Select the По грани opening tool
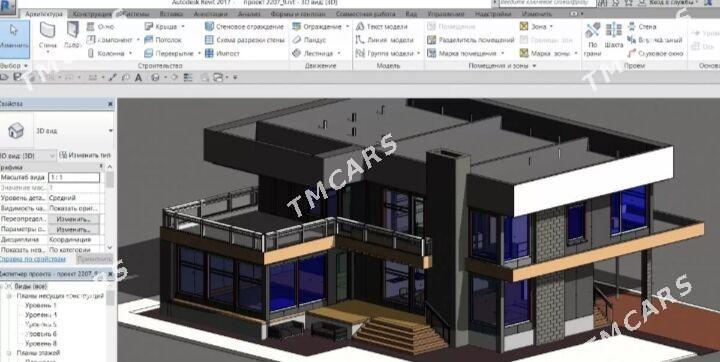 593,39
